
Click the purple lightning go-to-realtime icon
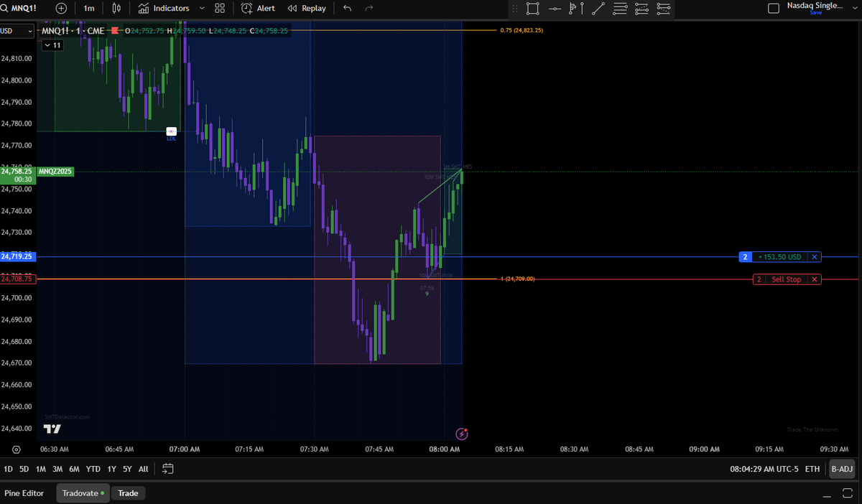tap(462, 434)
